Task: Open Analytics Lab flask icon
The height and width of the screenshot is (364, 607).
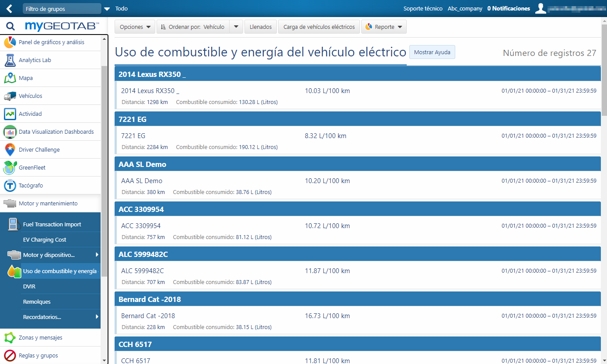Action: click(x=10, y=60)
